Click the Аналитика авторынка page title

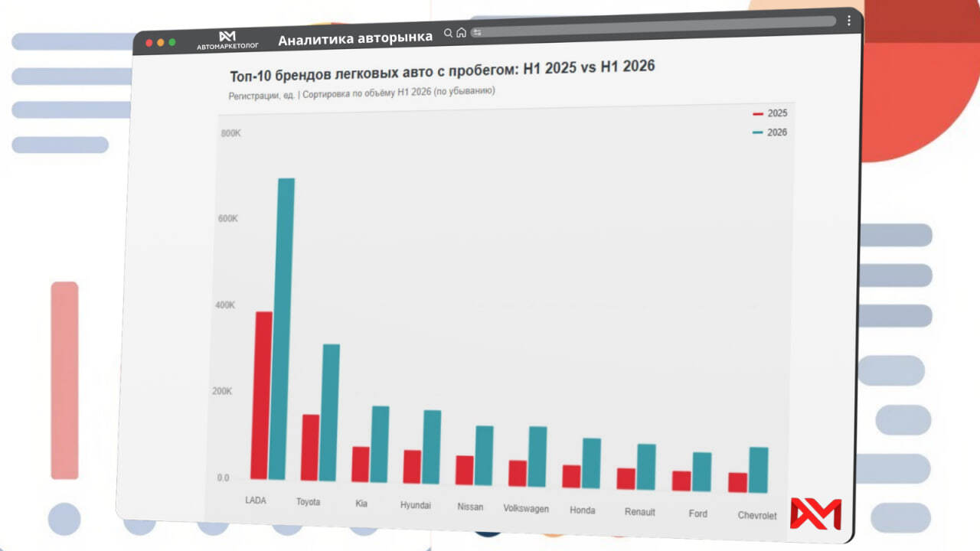355,39
